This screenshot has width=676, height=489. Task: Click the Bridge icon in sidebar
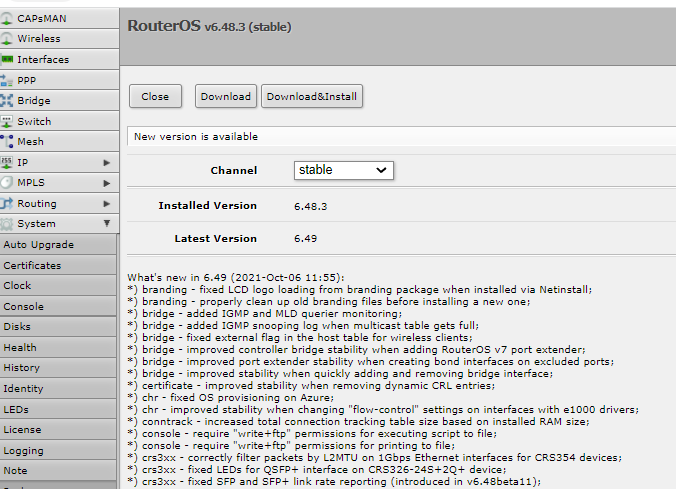6,100
